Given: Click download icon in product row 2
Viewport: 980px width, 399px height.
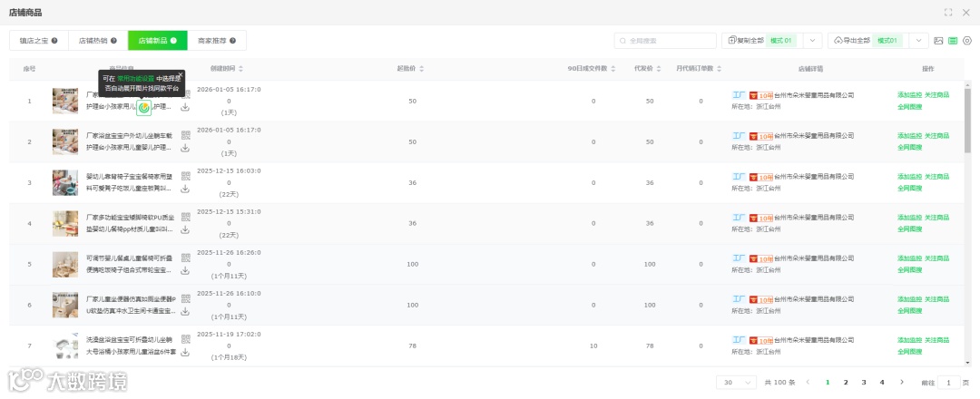Looking at the screenshot, I should [x=185, y=148].
